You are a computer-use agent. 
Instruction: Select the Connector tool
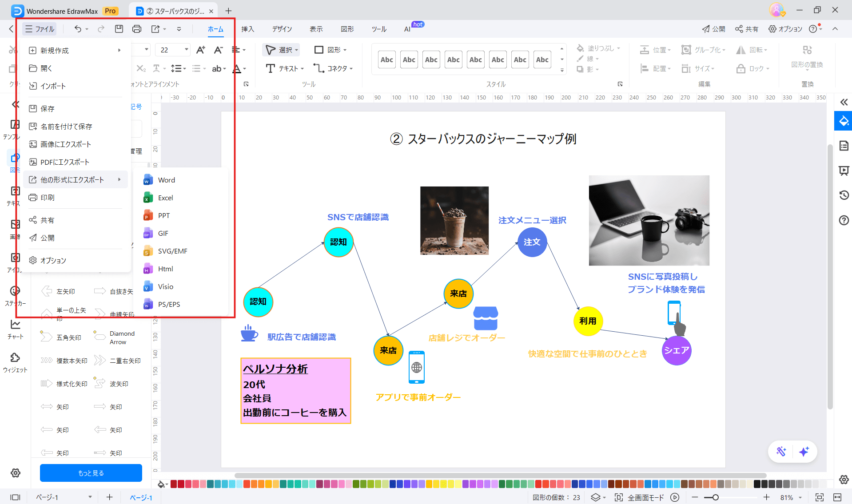pyautogui.click(x=333, y=68)
